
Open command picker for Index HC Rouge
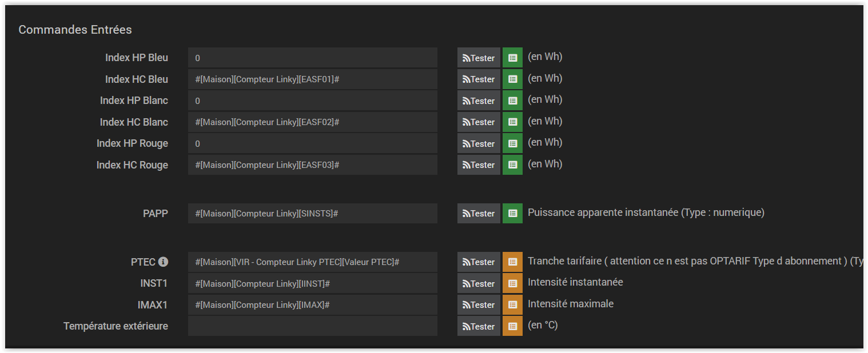pyautogui.click(x=512, y=165)
